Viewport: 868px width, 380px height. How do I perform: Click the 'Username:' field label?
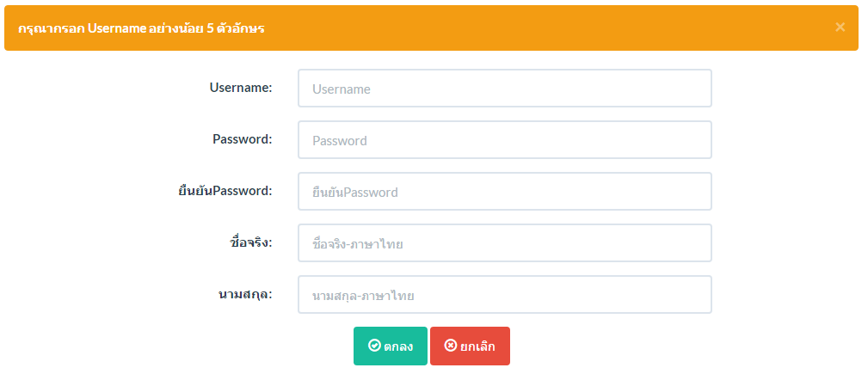coord(241,88)
